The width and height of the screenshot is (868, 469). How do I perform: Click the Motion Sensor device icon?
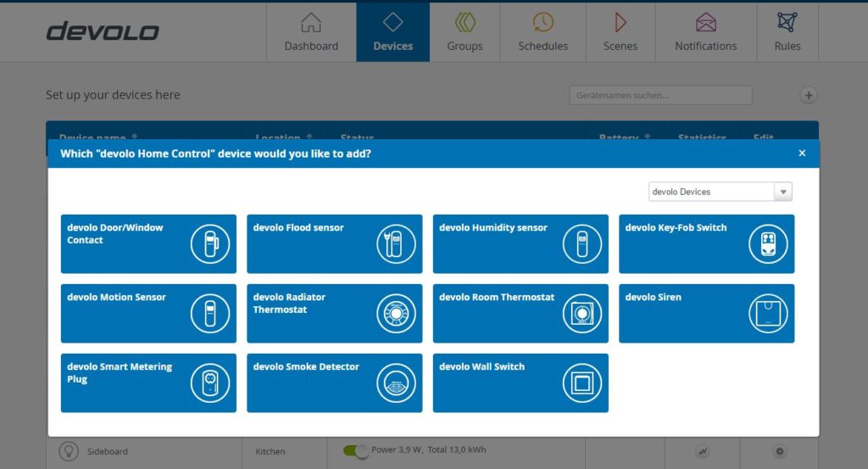pyautogui.click(x=210, y=314)
